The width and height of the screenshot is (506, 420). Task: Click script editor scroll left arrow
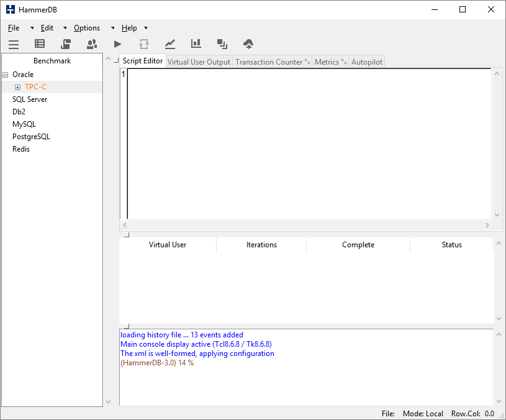(125, 225)
